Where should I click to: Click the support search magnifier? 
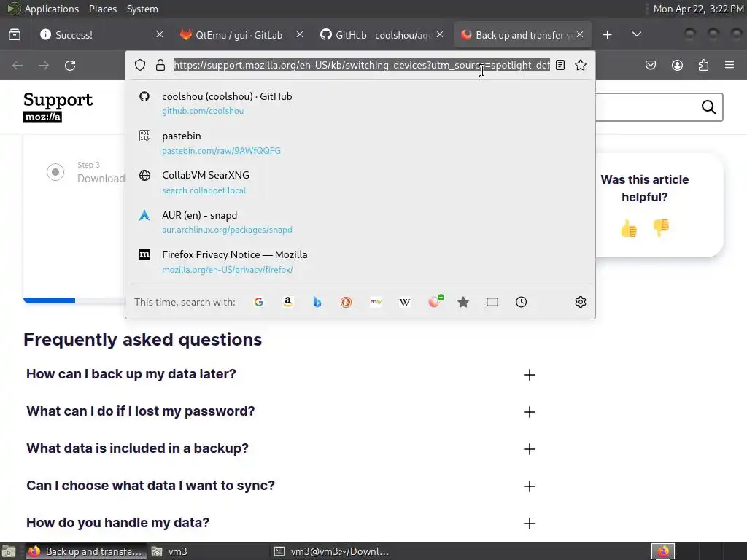click(708, 107)
